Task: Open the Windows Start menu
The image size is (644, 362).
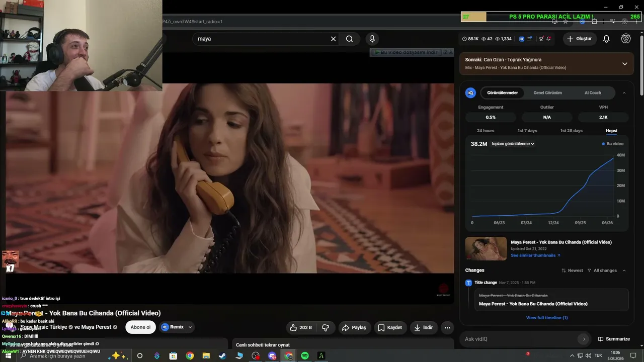Action: pos(8,356)
